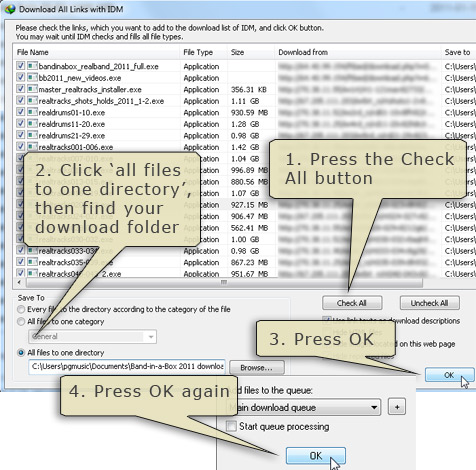Uncheck the bb2011_new_videos.exe checkbox
Image resolution: width=476 pixels, height=470 pixels.
pyautogui.click(x=21, y=77)
